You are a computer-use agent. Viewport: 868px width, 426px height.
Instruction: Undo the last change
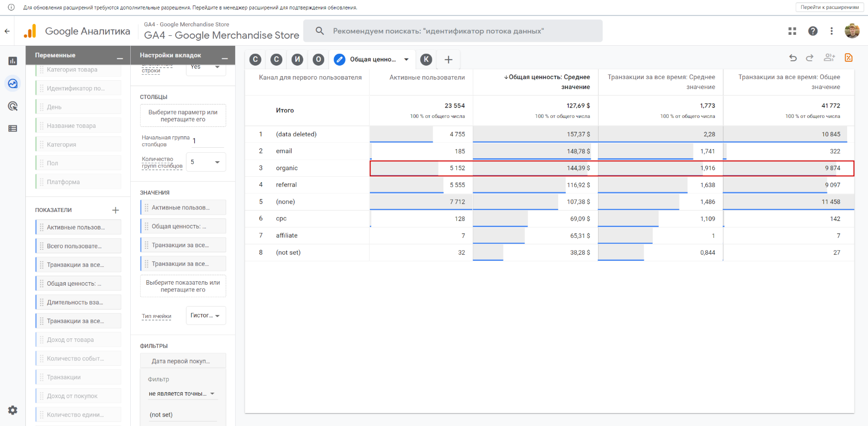pyautogui.click(x=793, y=58)
